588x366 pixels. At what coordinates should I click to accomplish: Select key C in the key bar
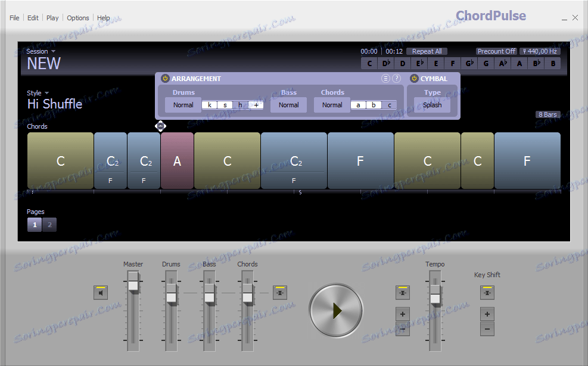click(369, 63)
